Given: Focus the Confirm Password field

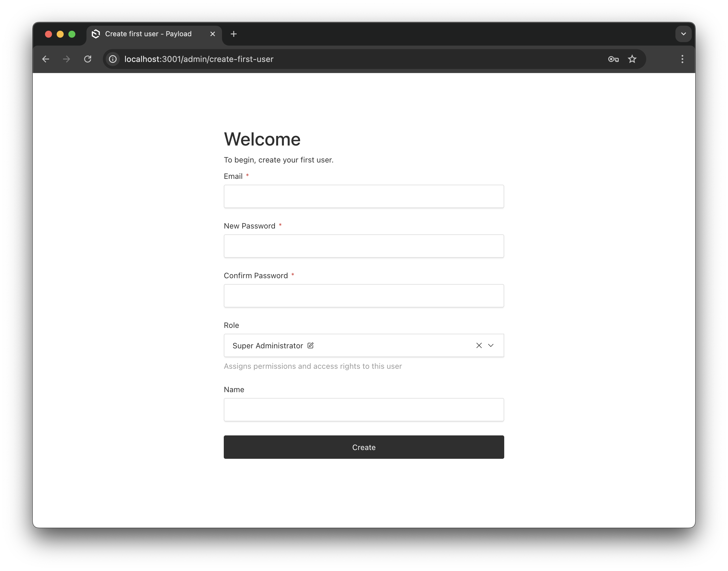Looking at the screenshot, I should pos(364,295).
